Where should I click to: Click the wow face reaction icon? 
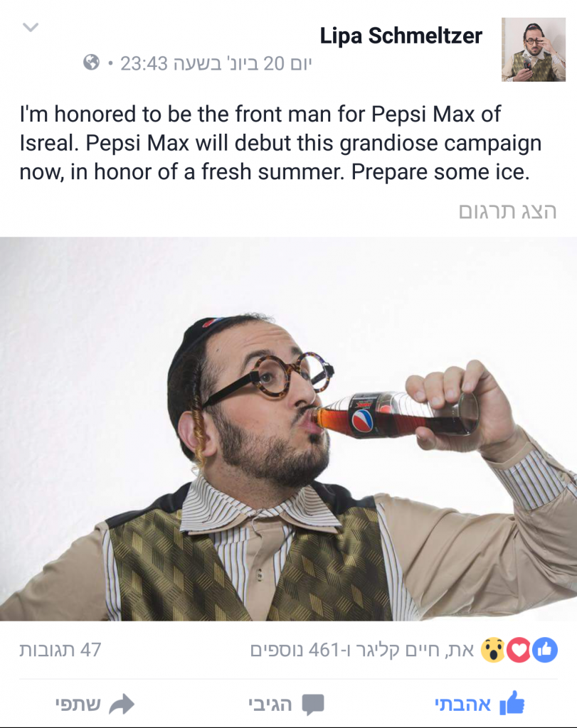click(x=493, y=650)
